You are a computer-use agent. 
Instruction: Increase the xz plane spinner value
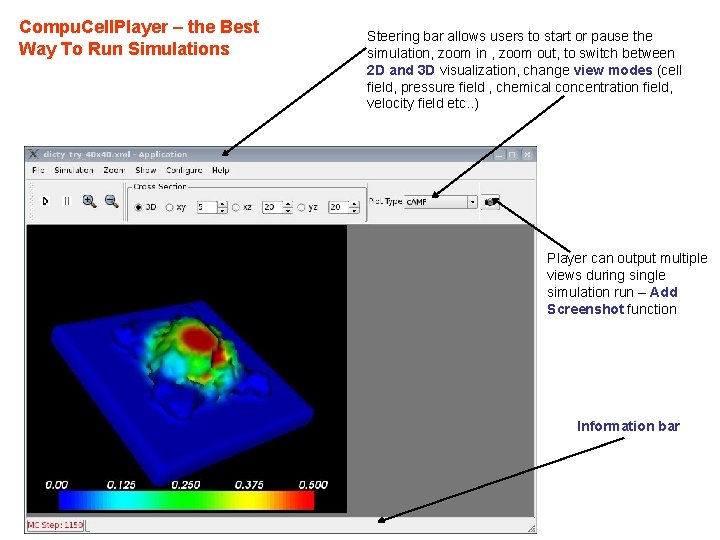pos(288,204)
